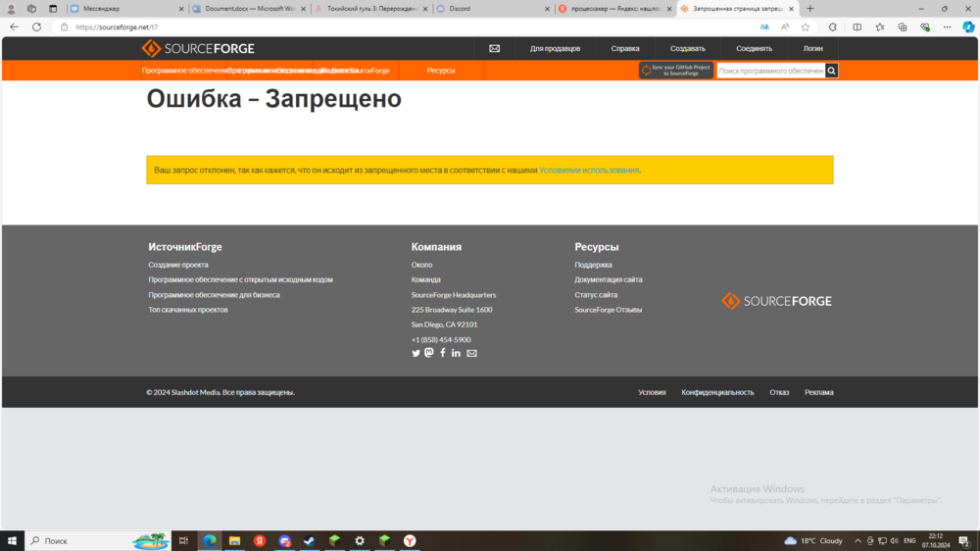
Task: Open the Условиями использования link
Action: [589, 171]
